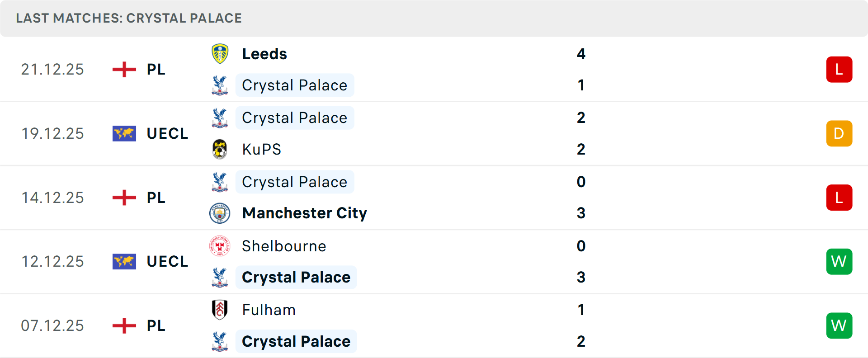Screen dimensions: 868x358
Task: Click the Leeds club crest icon
Action: 220,54
